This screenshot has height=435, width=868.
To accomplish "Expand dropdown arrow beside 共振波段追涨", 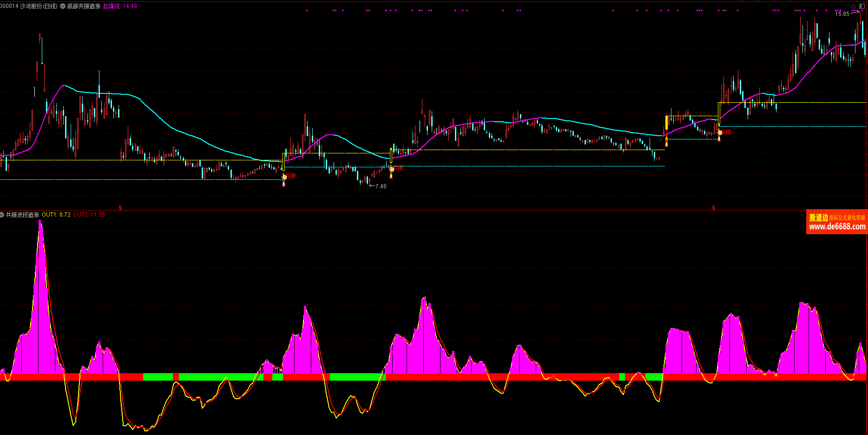I will click(x=2, y=215).
